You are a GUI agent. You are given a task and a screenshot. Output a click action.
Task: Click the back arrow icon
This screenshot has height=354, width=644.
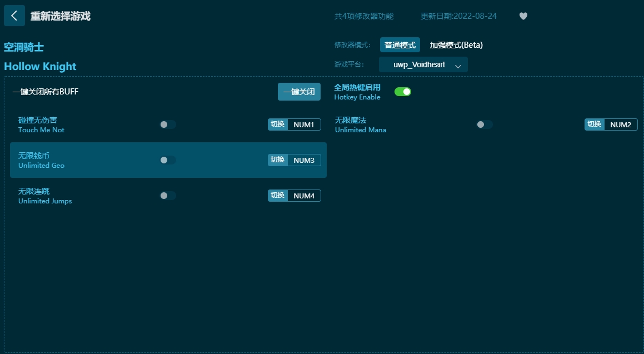[x=14, y=16]
